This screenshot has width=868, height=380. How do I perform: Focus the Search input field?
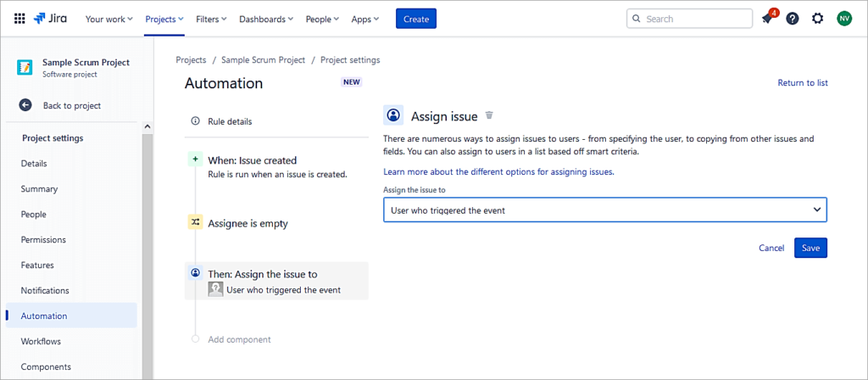click(690, 19)
